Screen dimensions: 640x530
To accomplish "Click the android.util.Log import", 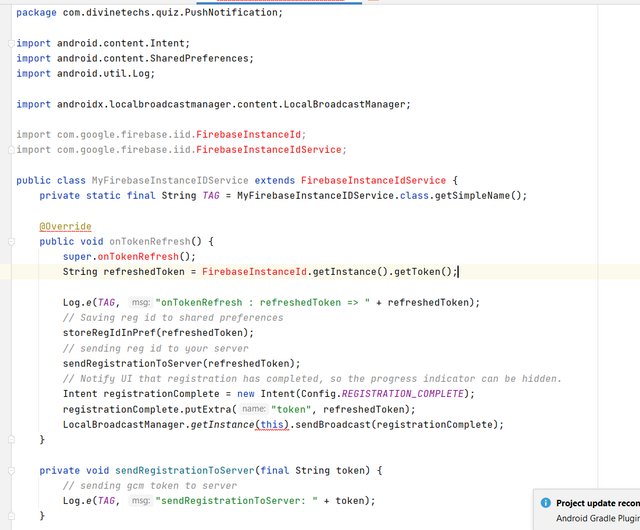I will pyautogui.click(x=106, y=73).
